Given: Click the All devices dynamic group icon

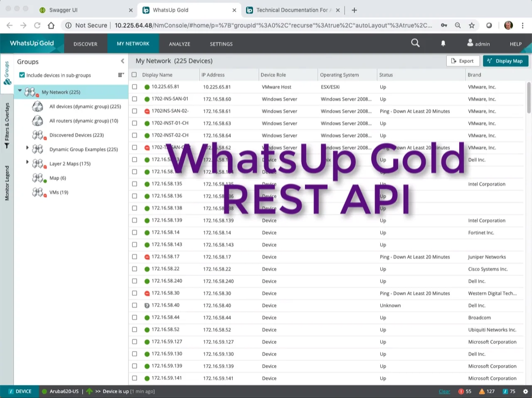Looking at the screenshot, I should click(37, 106).
